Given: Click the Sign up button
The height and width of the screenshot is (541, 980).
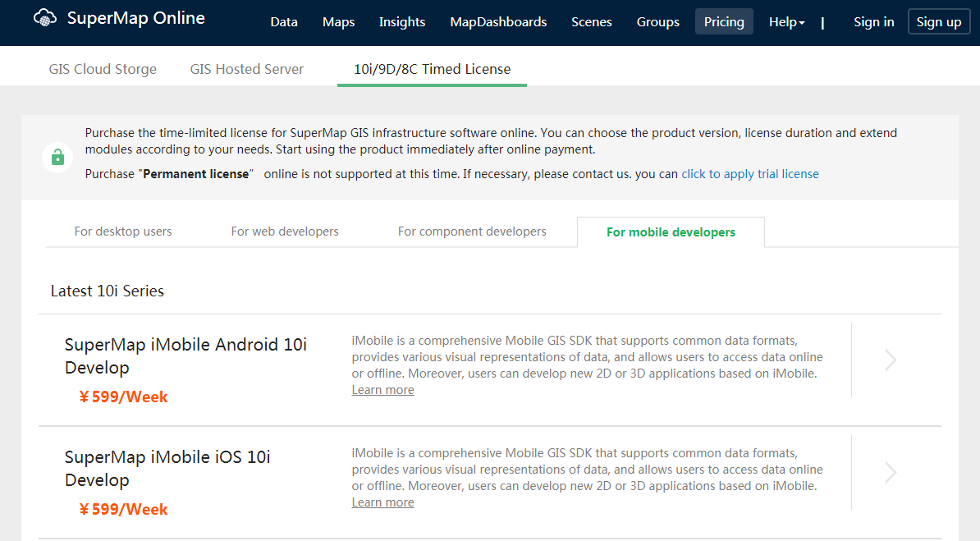Looking at the screenshot, I should tap(939, 22).
